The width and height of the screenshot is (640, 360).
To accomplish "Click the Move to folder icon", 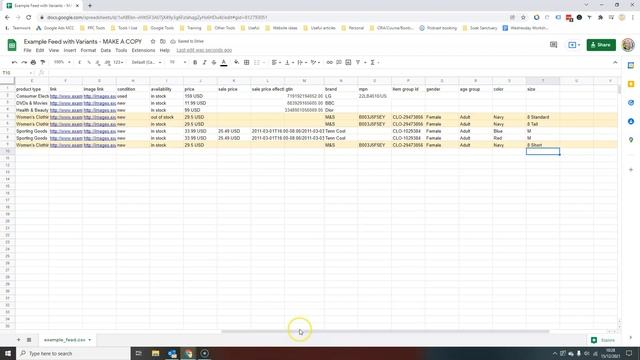I will click(x=162, y=42).
